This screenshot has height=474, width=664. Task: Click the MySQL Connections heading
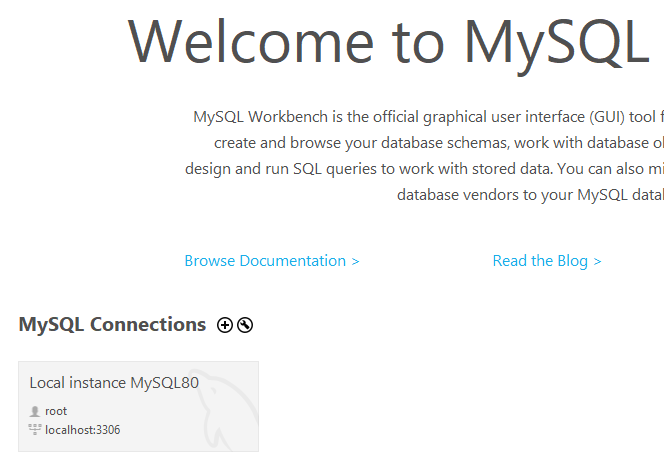(x=112, y=325)
